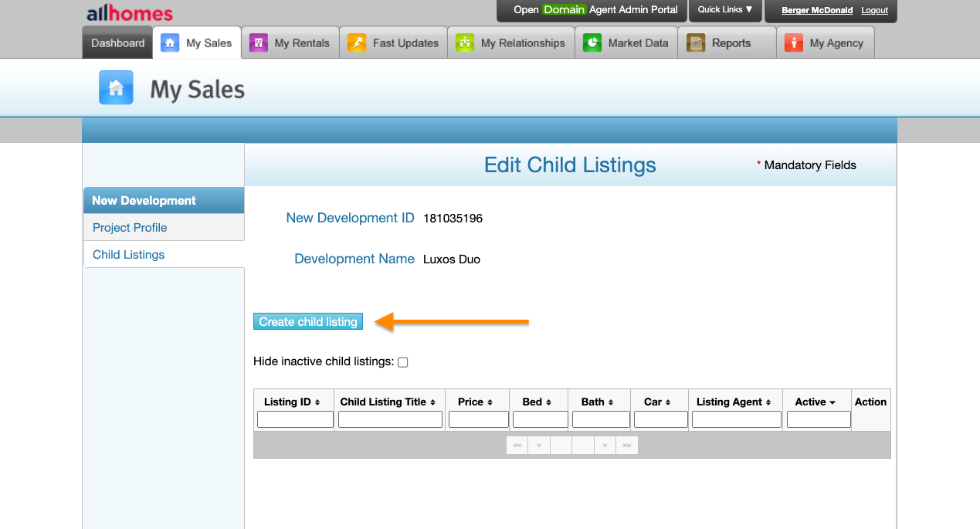The height and width of the screenshot is (529, 980).
Task: Click the My Sales house icon tab
Action: (170, 43)
